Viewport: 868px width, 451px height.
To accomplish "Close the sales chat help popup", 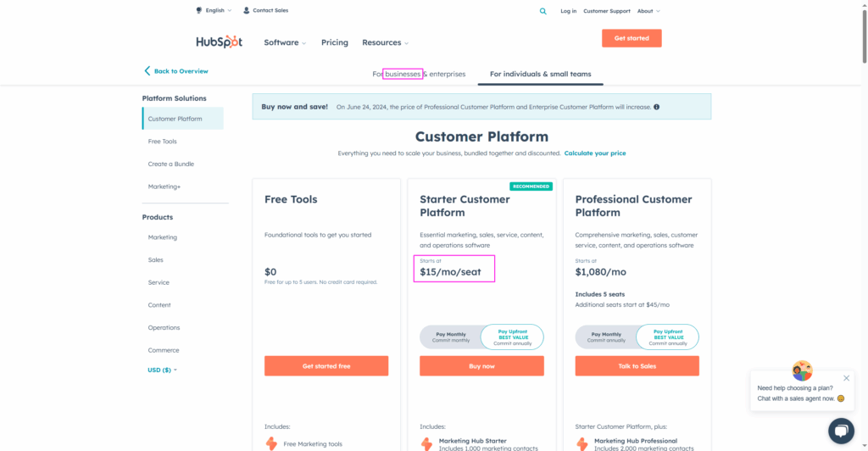I will pyautogui.click(x=846, y=378).
